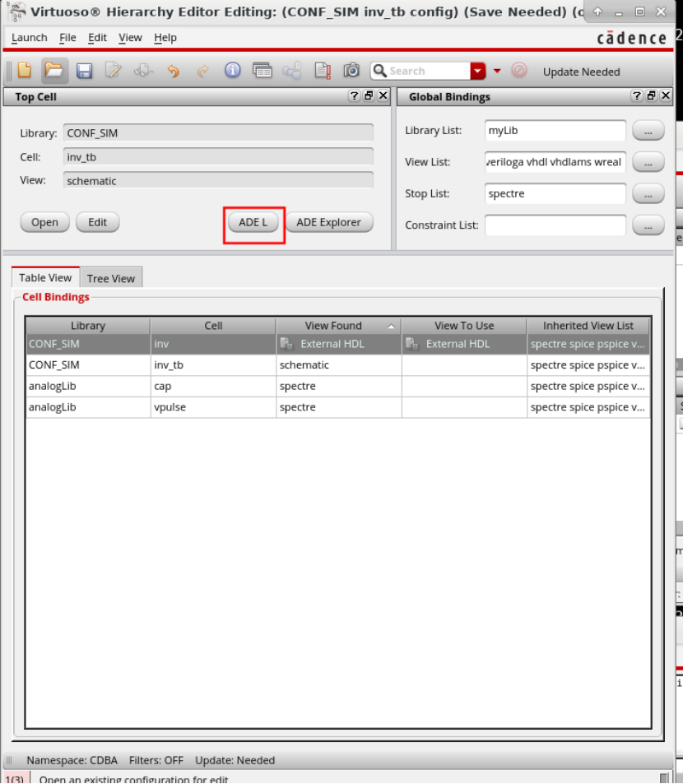The height and width of the screenshot is (784, 683).
Task: Click the Open folder toolbar icon
Action: (x=54, y=71)
